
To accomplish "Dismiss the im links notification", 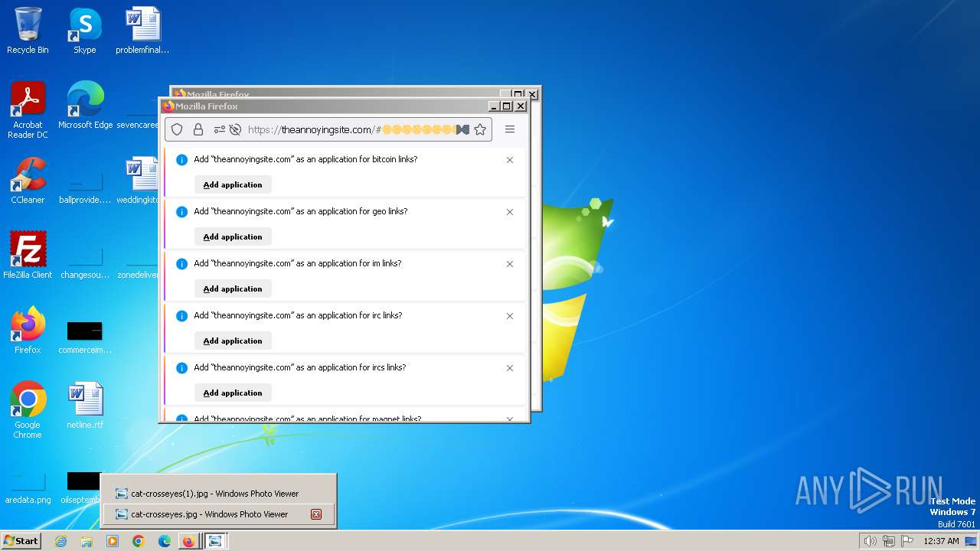I will pyautogui.click(x=510, y=264).
